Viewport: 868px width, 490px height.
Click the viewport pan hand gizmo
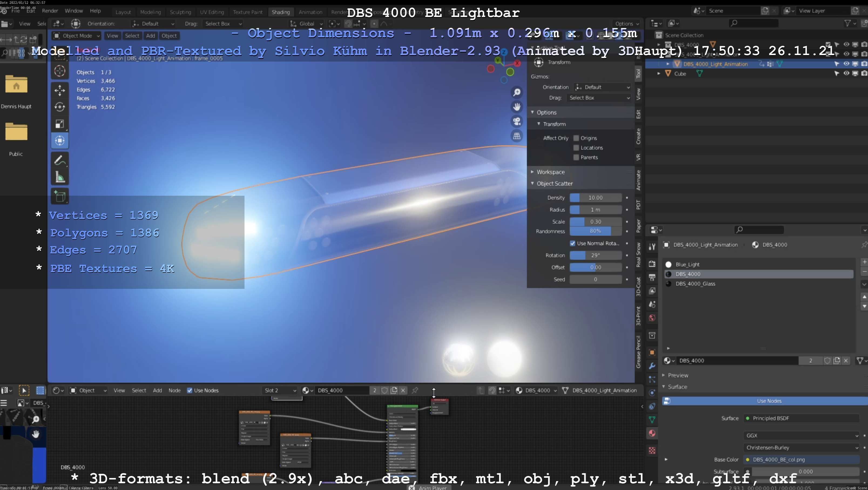click(x=516, y=107)
